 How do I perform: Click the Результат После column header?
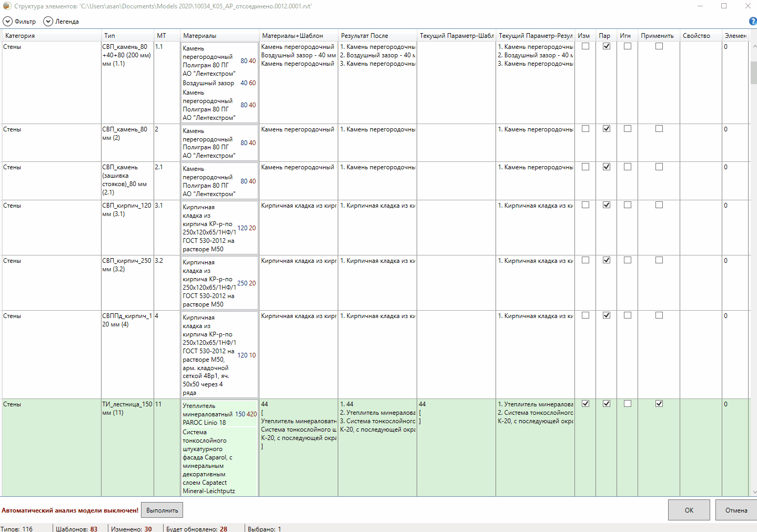(x=377, y=36)
